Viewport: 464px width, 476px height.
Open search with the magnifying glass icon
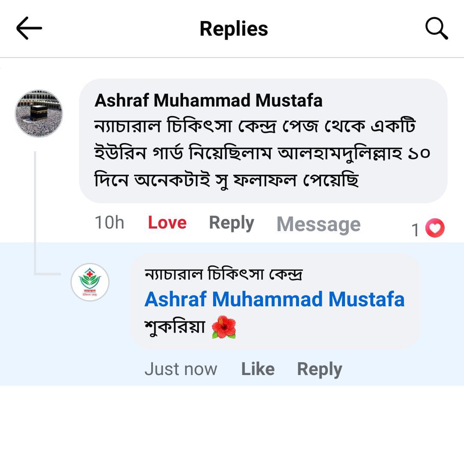437,29
